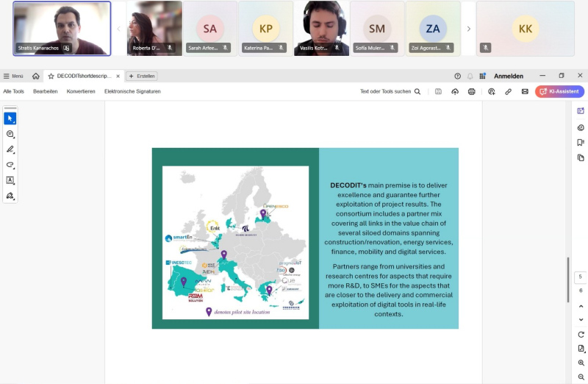Click the save diskette icon
Screen dimensions: 588x384
(438, 91)
